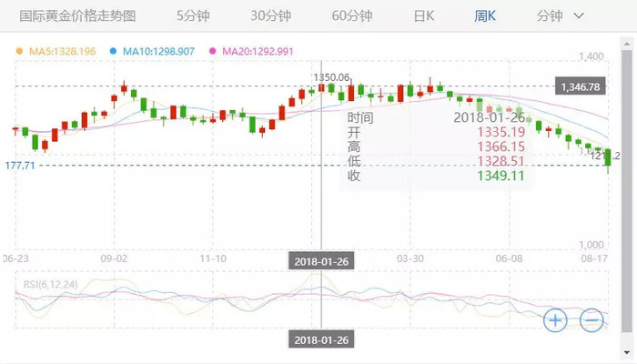The image size is (637, 364).
Task: Switch to the 日K tab
Action: tap(424, 15)
